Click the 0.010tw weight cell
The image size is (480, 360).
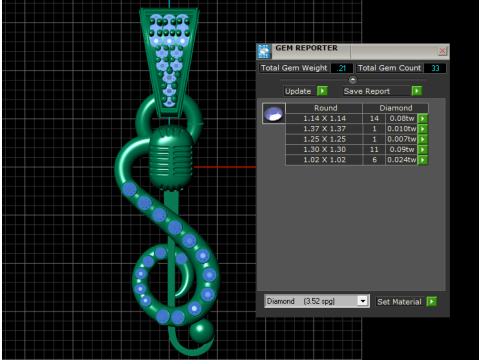click(x=402, y=129)
